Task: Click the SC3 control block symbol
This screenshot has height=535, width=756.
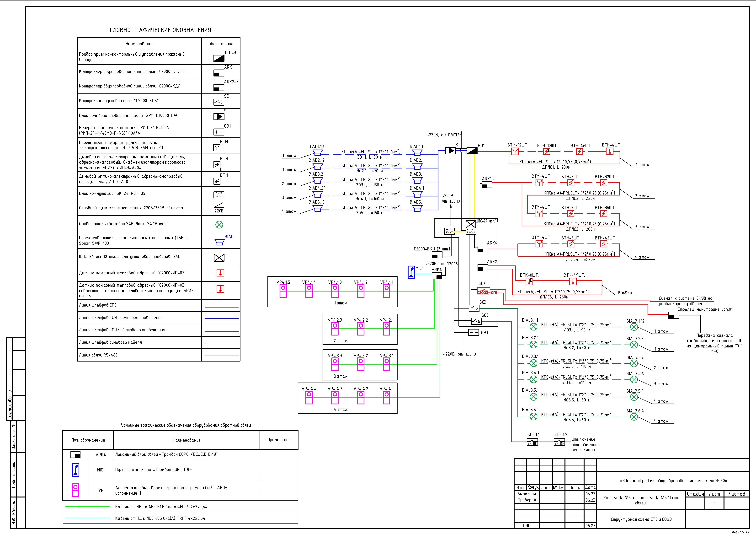Action: tap(474, 308)
